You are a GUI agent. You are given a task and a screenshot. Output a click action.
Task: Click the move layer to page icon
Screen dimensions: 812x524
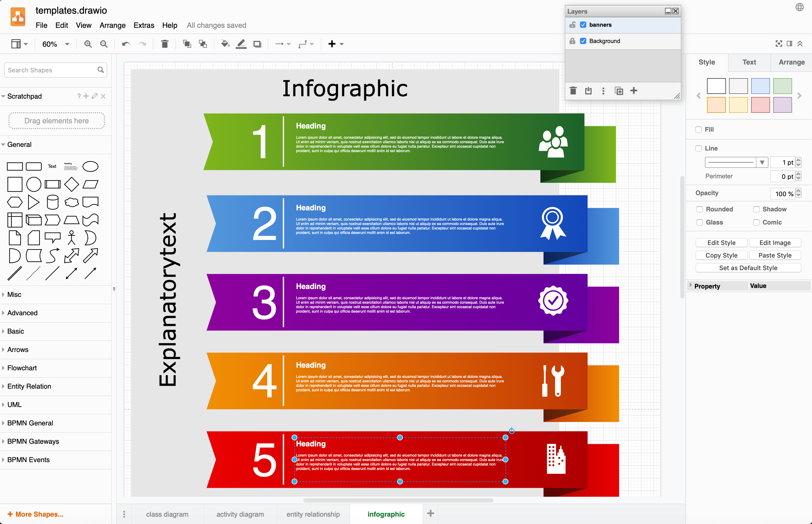click(x=588, y=90)
